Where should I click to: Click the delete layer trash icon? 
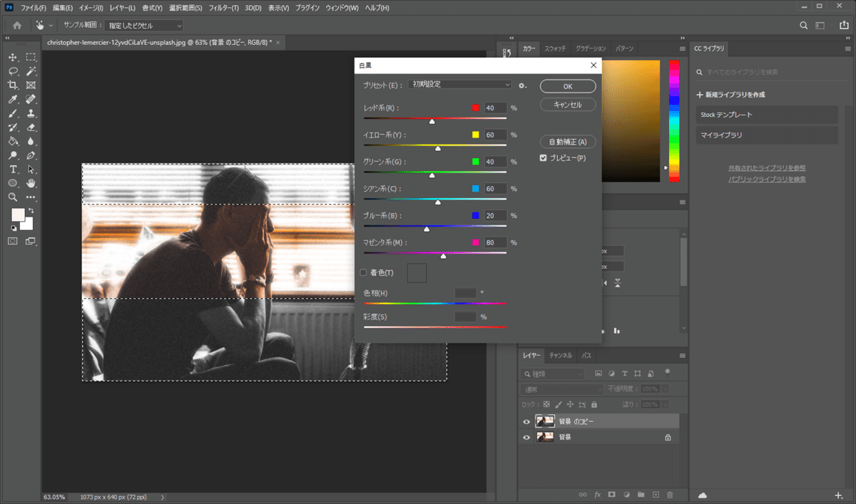coord(669,494)
